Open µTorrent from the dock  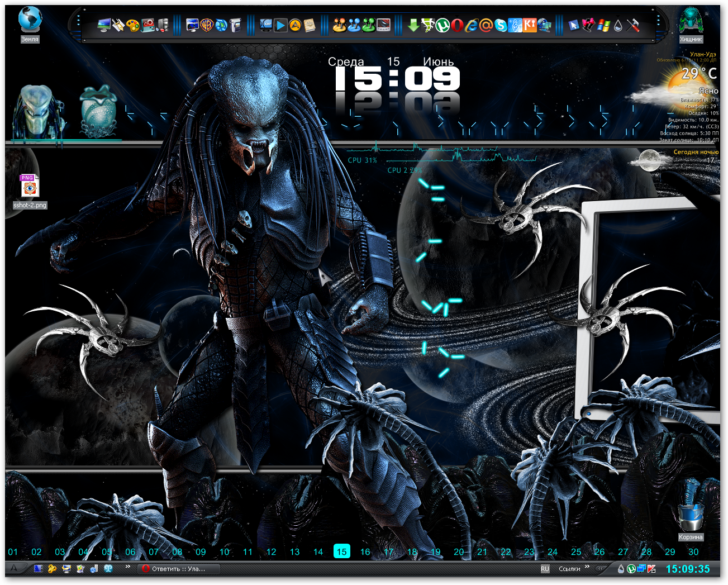(x=441, y=26)
